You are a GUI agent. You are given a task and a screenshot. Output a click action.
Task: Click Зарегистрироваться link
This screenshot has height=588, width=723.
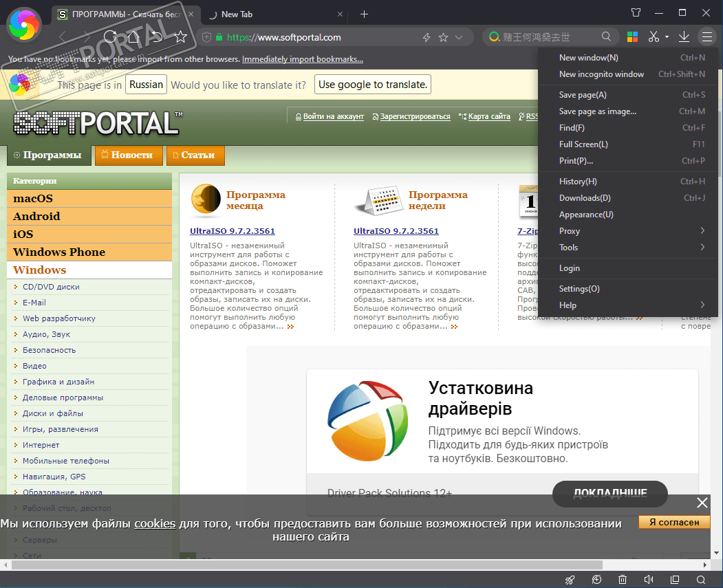[415, 117]
